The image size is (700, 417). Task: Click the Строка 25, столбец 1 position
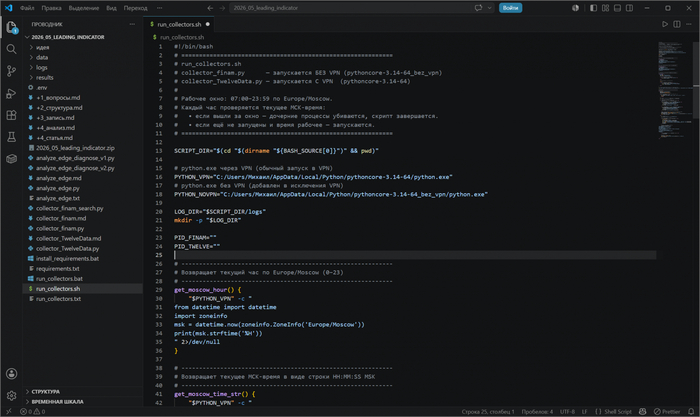488,412
